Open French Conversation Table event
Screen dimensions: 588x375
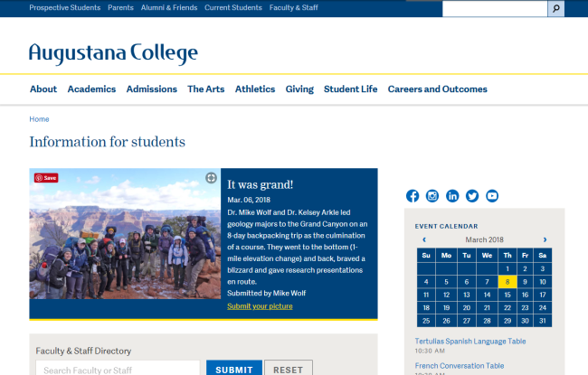coord(460,366)
